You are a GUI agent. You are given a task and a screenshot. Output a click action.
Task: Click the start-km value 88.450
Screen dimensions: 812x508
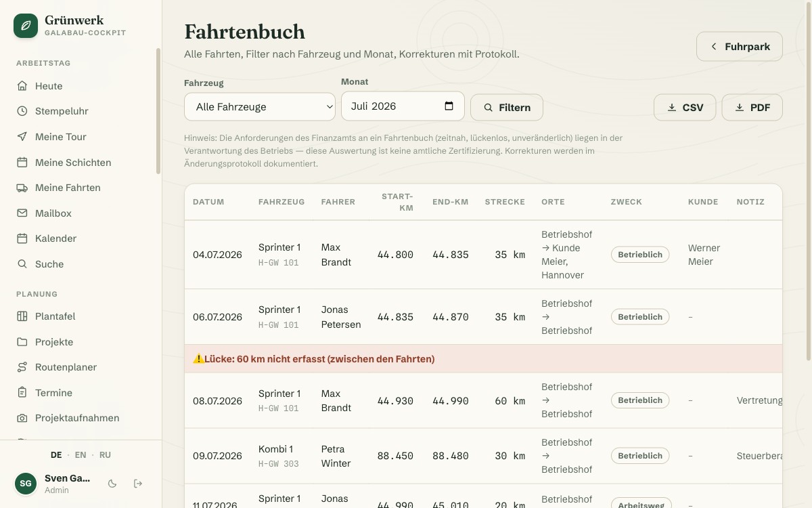tap(395, 456)
